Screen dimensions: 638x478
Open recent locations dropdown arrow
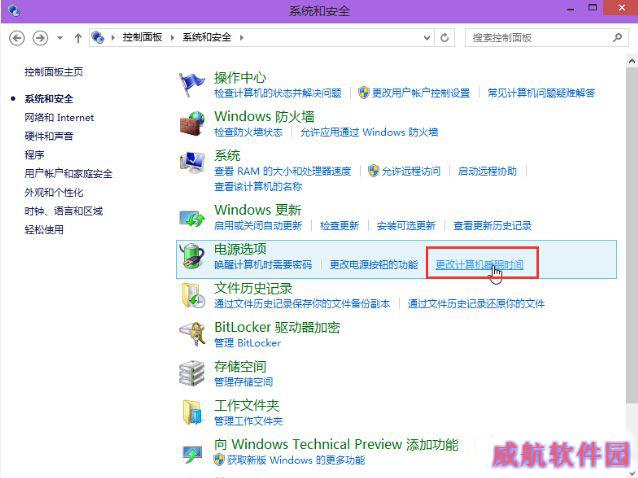coord(60,38)
